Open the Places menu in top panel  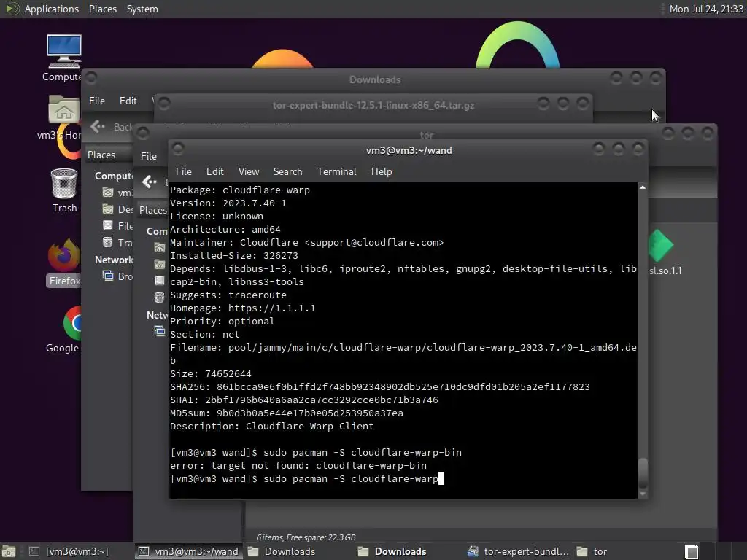coord(102,9)
